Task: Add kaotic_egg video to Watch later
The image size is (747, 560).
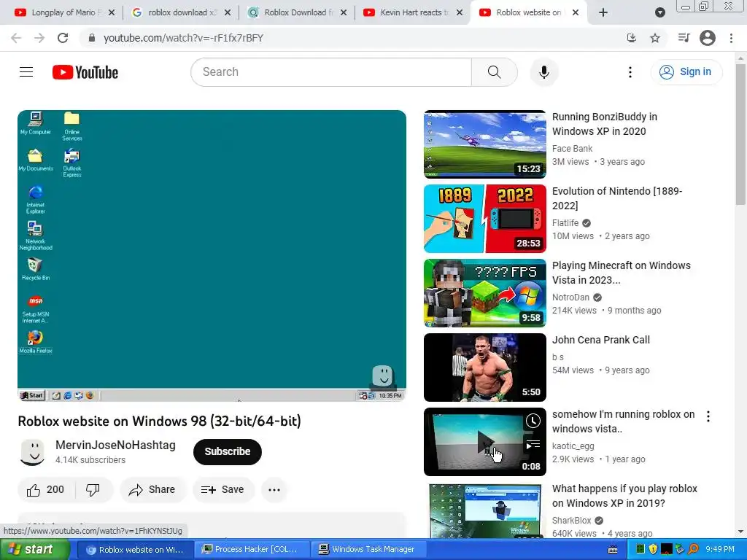Action: [x=533, y=421]
